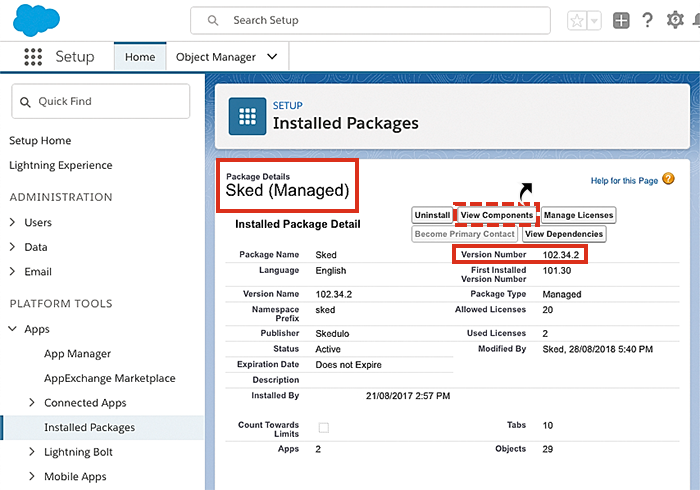Open the Help question mark icon
This screenshot has height=490, width=700.
647,20
